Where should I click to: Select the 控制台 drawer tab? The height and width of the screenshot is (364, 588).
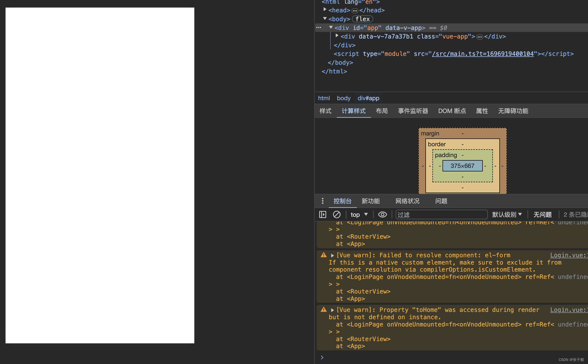pos(342,201)
